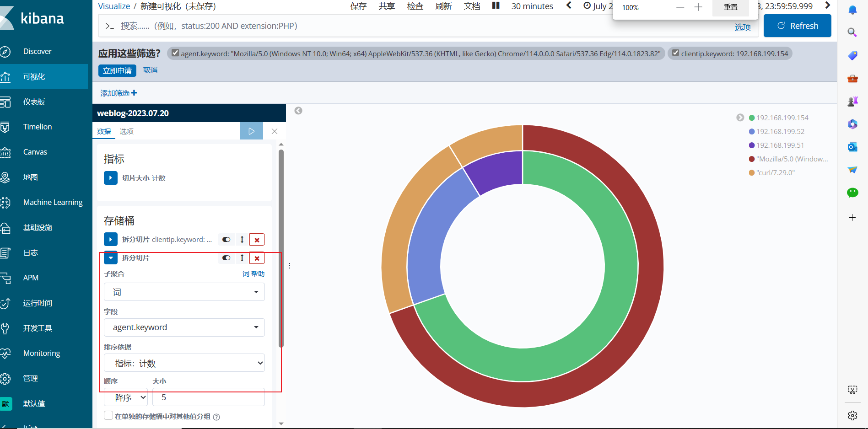Collapse the second 拆分切片 bucket
Viewport: 868px width, 429px height.
pyautogui.click(x=111, y=258)
